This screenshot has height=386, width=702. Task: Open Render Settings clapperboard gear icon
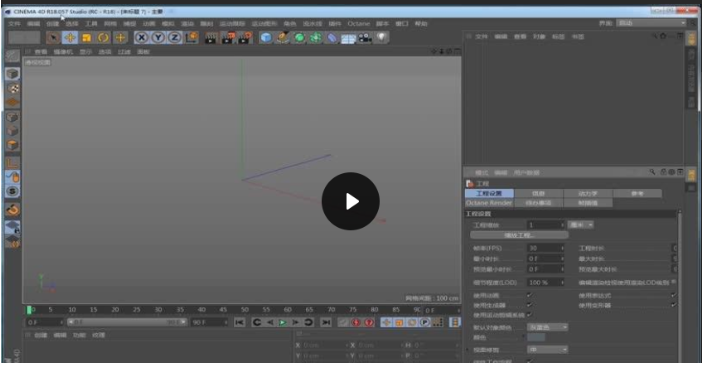click(x=245, y=38)
